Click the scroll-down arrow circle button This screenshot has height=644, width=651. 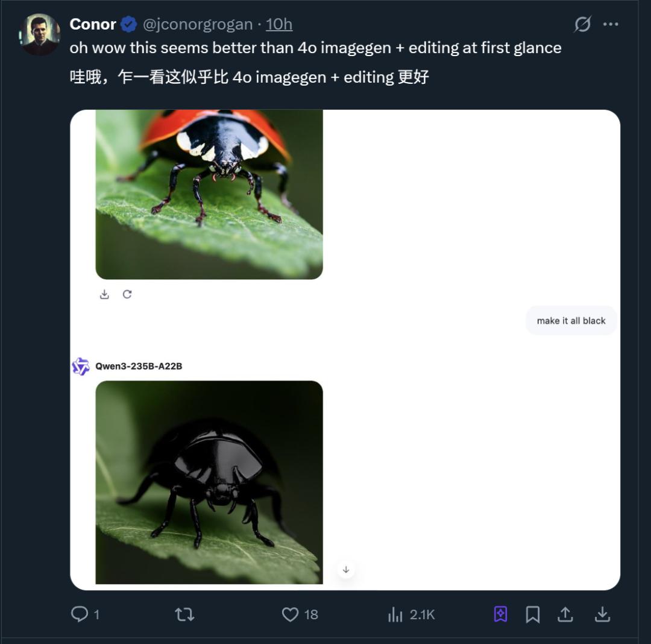[x=346, y=569]
